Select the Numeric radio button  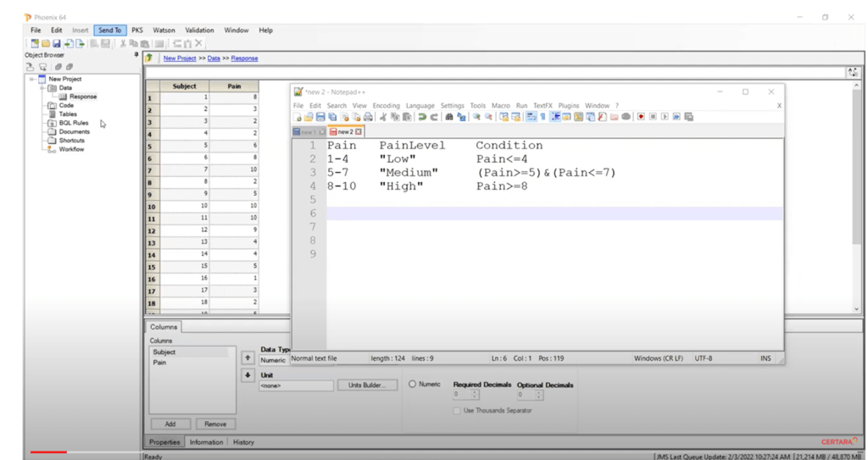click(413, 385)
